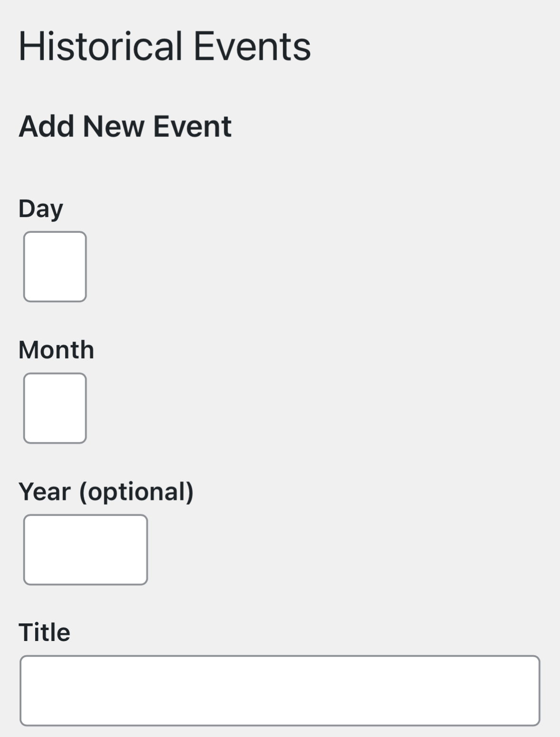Click the Year (optional) label text
Screen dimensions: 560x737
pyautogui.click(x=106, y=492)
